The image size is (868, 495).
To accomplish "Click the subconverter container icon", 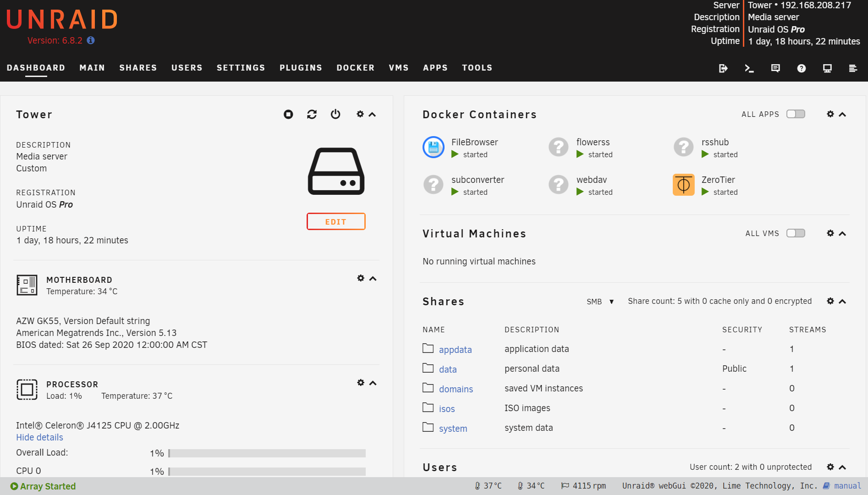I will tap(434, 185).
